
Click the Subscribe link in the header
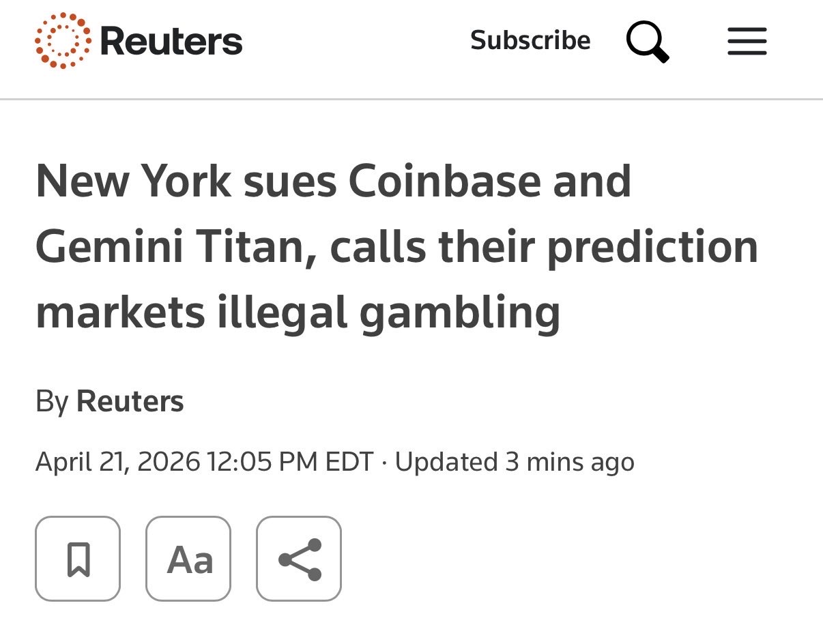530,40
